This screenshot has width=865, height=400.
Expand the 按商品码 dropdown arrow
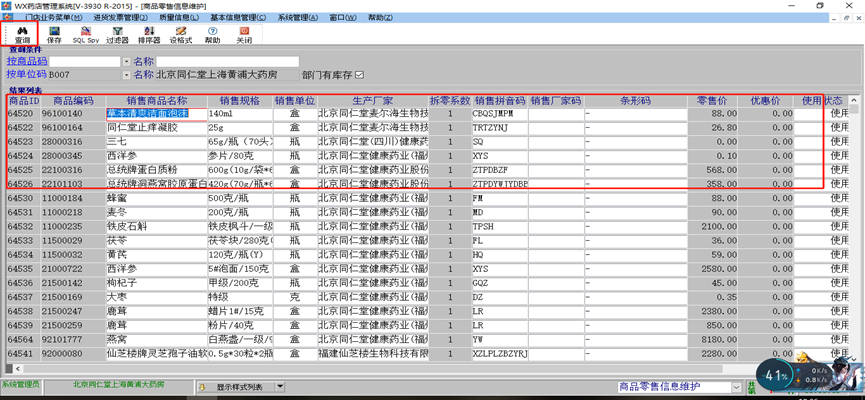pyautogui.click(x=126, y=61)
